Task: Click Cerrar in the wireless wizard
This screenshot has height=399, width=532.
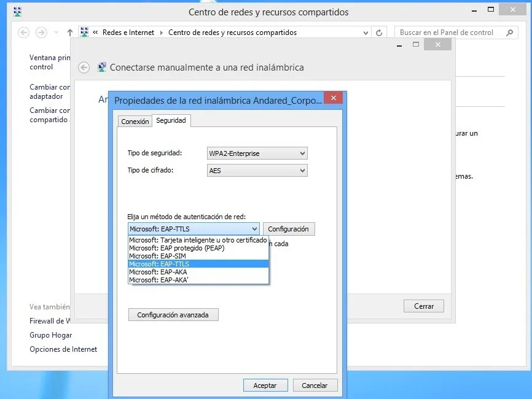Action: click(x=424, y=306)
